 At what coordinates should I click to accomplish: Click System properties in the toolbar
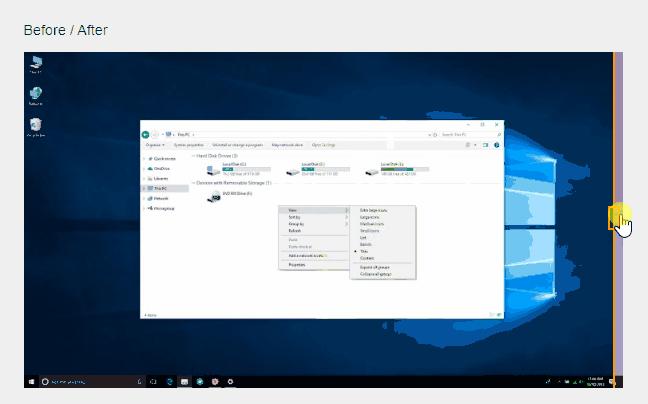188,145
